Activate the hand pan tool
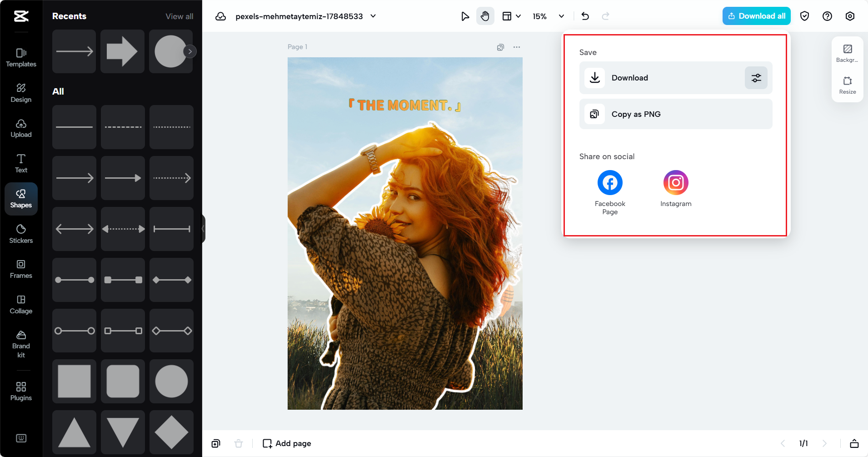 pos(485,16)
